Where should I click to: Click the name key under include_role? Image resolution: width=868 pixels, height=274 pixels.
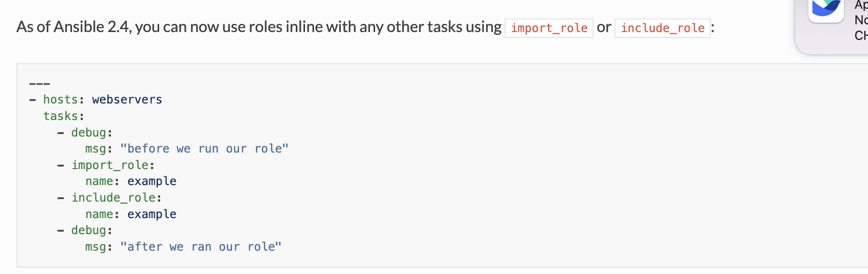(x=99, y=214)
